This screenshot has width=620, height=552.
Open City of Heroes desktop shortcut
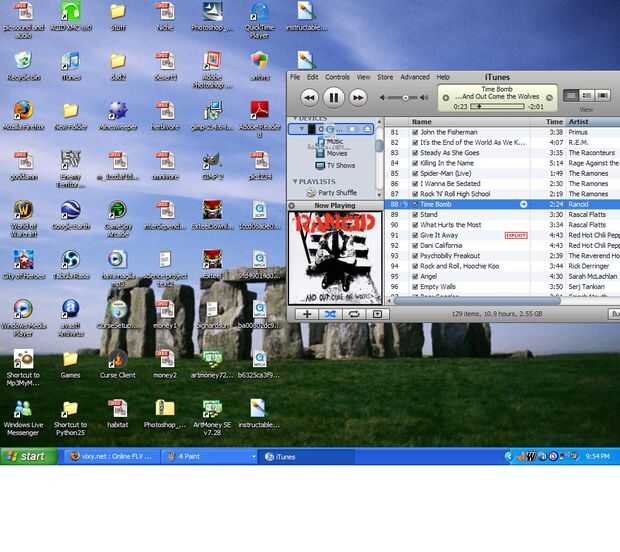(23, 264)
